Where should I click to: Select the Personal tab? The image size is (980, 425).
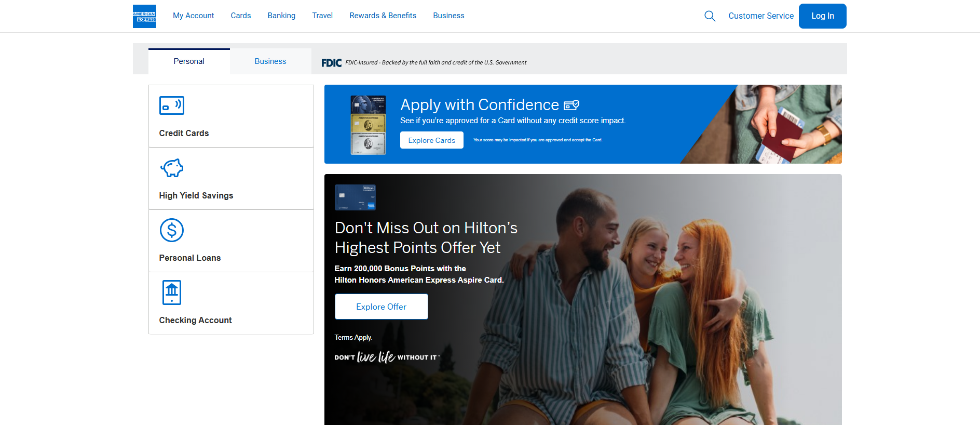tap(189, 61)
